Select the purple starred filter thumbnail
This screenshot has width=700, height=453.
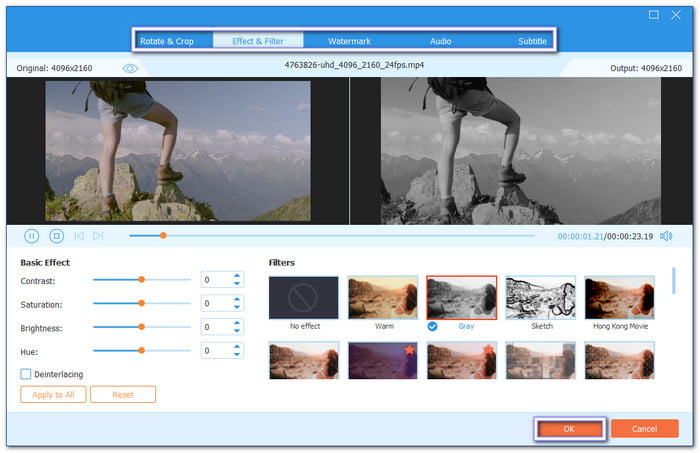click(383, 361)
